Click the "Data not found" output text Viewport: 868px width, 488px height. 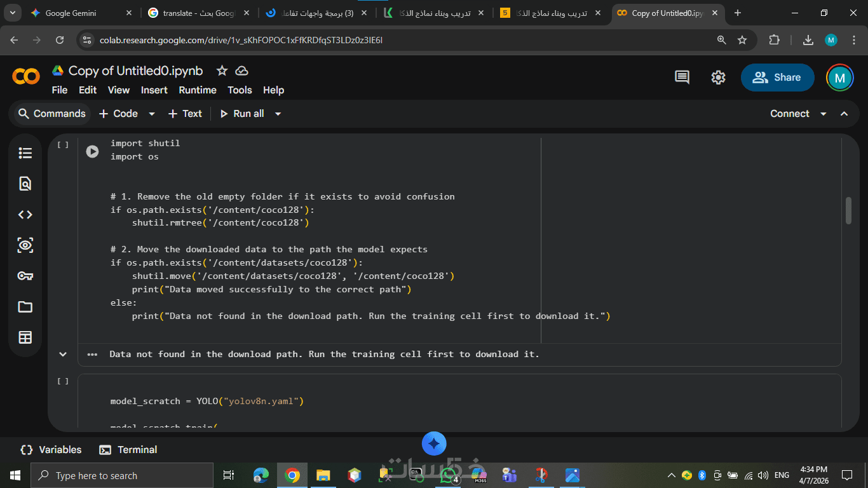tap(324, 354)
